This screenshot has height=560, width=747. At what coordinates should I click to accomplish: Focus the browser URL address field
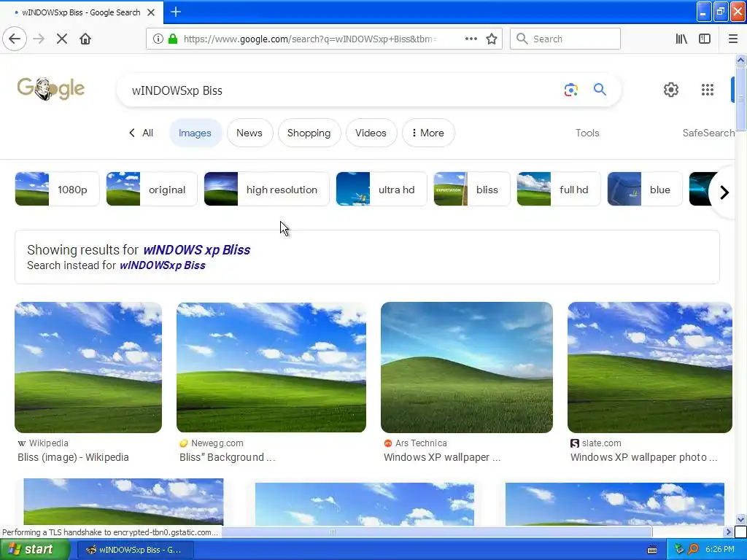309,39
